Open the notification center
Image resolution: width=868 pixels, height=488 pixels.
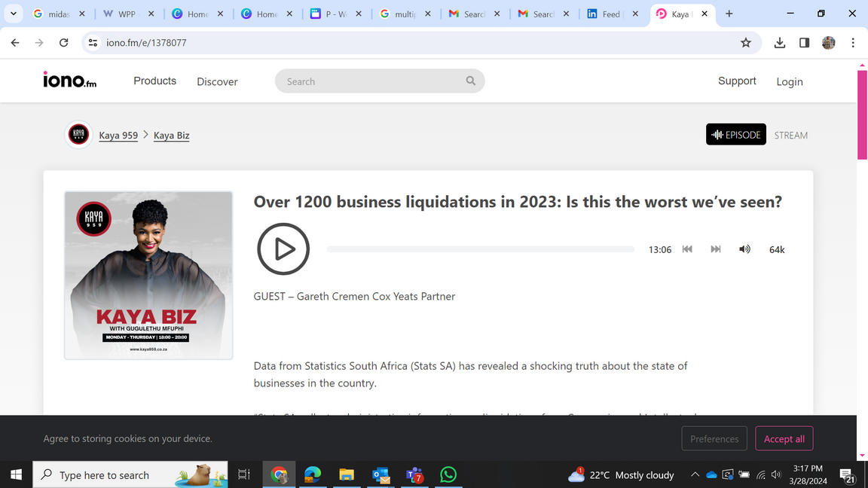848,475
